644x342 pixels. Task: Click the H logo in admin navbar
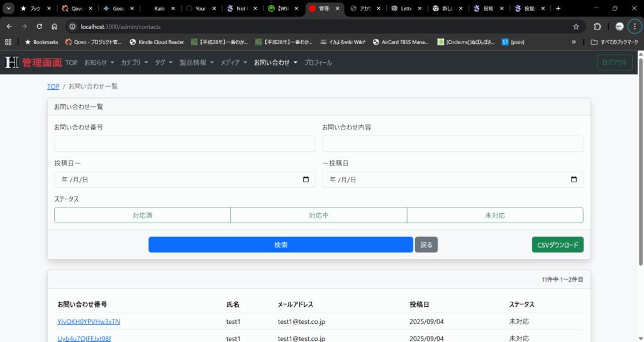pos(11,62)
